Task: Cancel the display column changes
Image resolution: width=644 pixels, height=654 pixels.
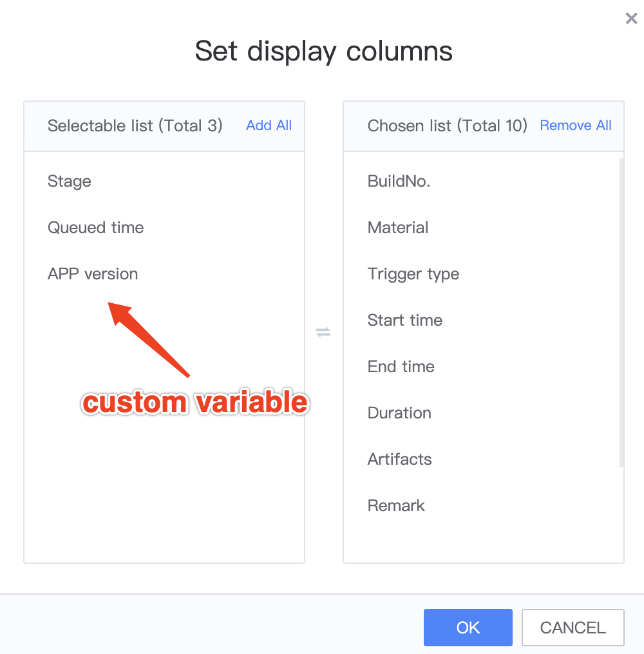Action: click(x=573, y=628)
